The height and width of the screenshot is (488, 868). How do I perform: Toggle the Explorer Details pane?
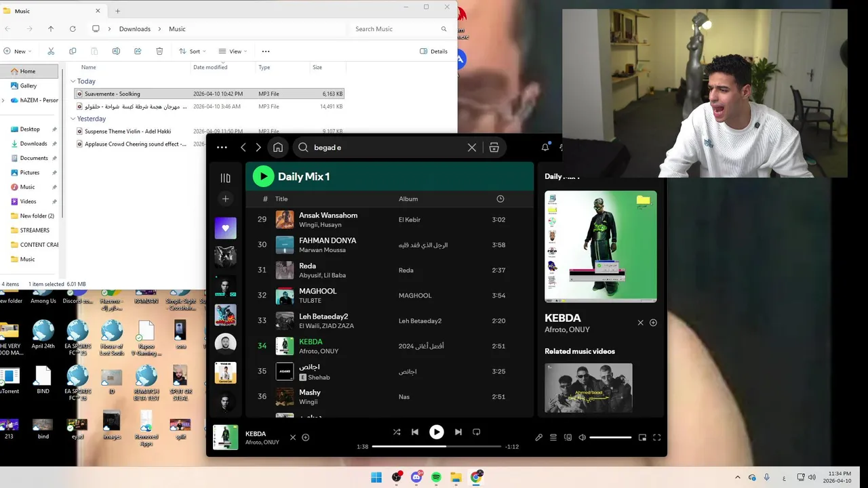pyautogui.click(x=434, y=51)
